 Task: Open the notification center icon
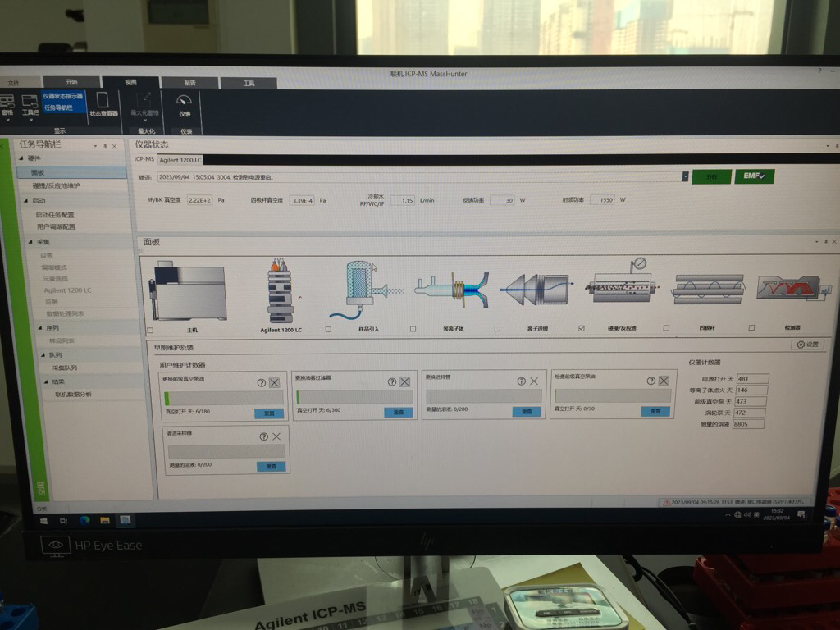[801, 514]
